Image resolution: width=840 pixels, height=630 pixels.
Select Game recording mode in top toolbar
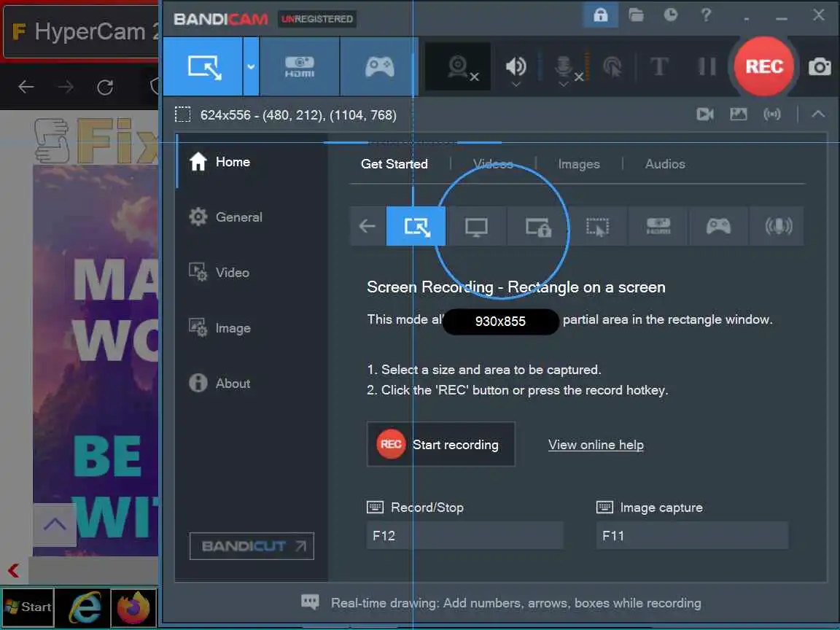pyautogui.click(x=379, y=66)
